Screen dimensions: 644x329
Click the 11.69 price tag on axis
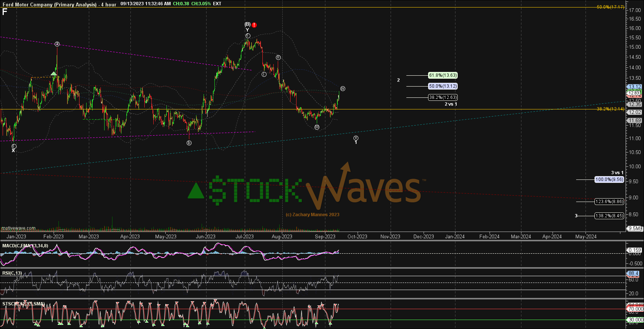click(635, 120)
